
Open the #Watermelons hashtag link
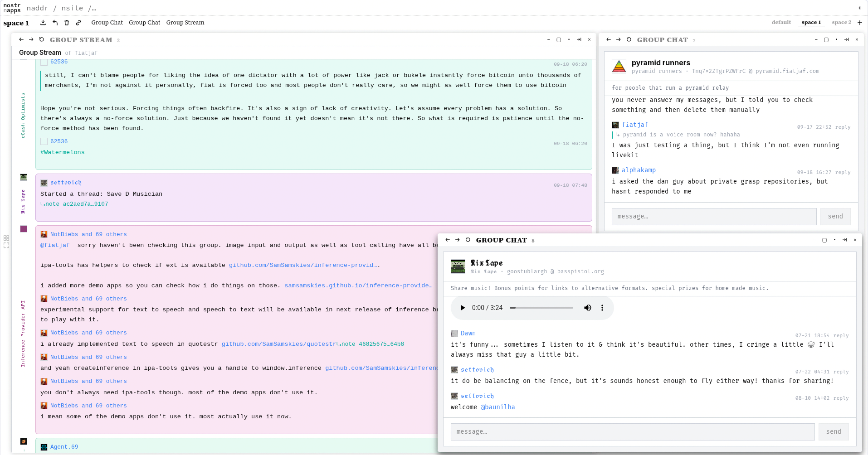63,152
